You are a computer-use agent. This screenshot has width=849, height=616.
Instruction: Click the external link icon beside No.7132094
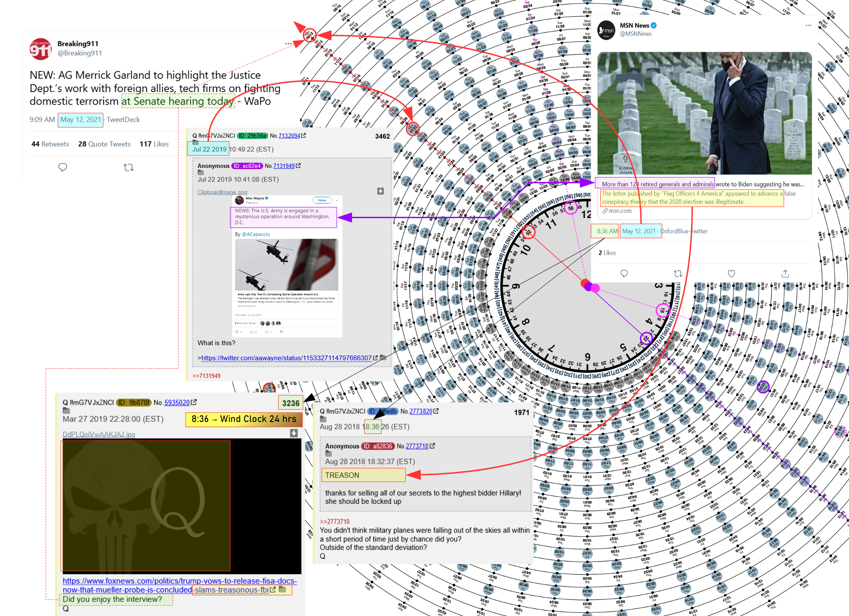(x=304, y=135)
